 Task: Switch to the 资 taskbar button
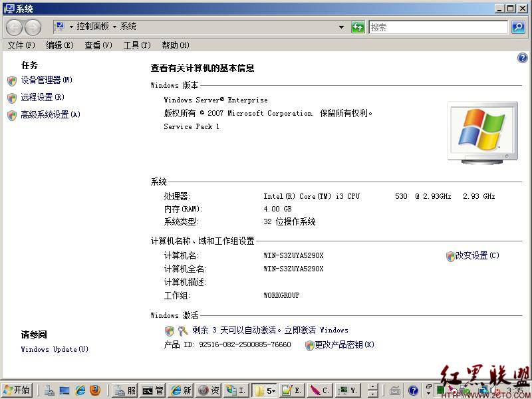[209, 390]
